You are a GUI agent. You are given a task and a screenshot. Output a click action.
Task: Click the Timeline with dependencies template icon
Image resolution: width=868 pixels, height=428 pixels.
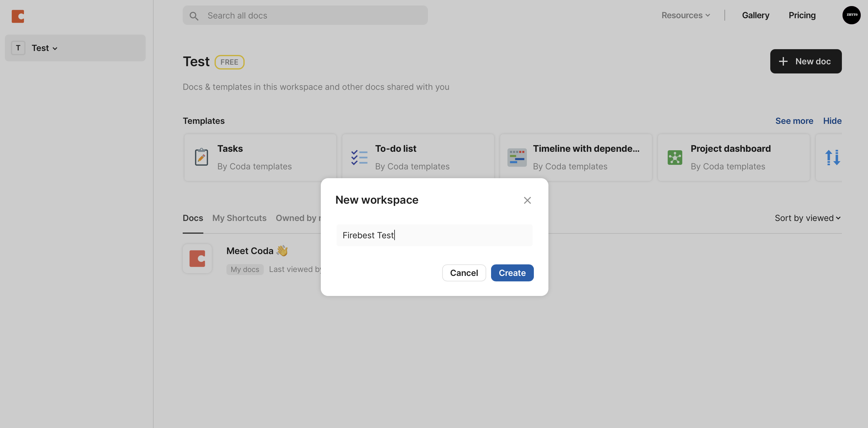517,157
